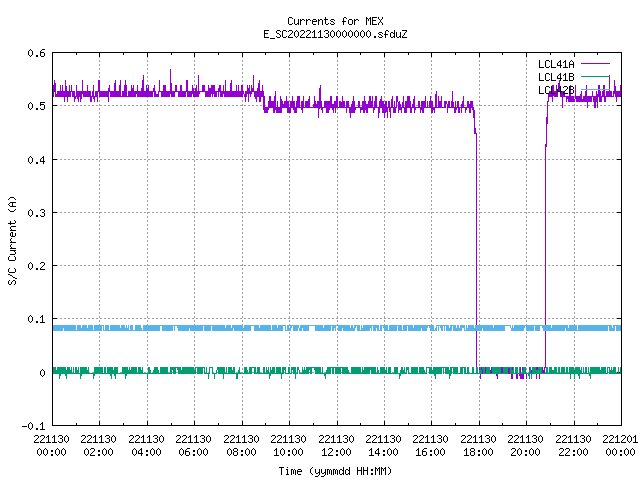Click the y-axis tick value 0.5
Screen dimensions: 640x480
[36, 106]
